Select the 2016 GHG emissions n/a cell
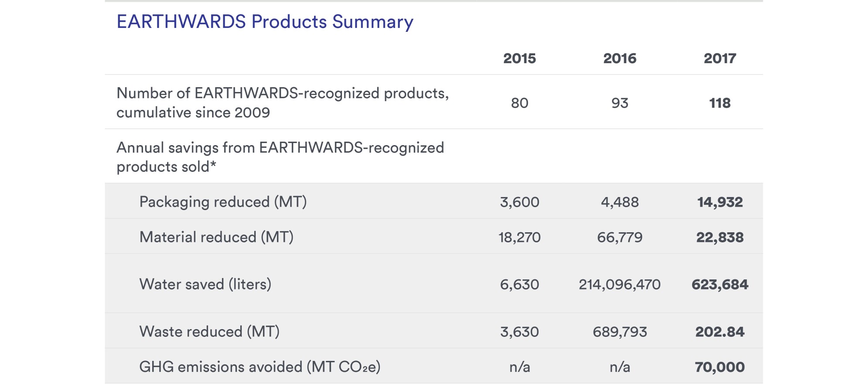This screenshot has width=868, height=384. (x=620, y=367)
